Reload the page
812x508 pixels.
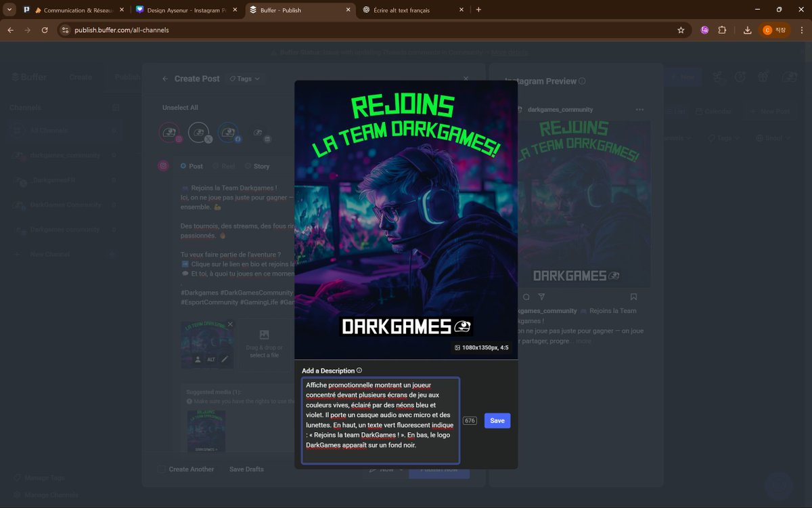coord(45,30)
